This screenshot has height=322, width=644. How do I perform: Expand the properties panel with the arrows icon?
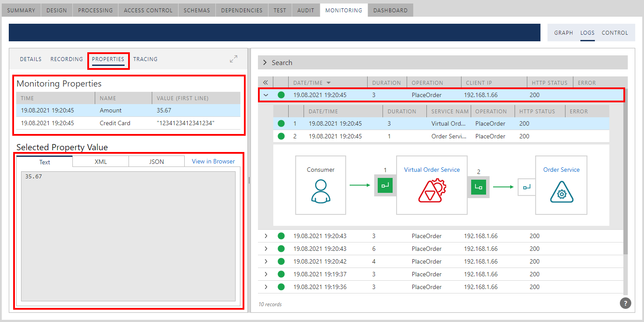pos(234,59)
